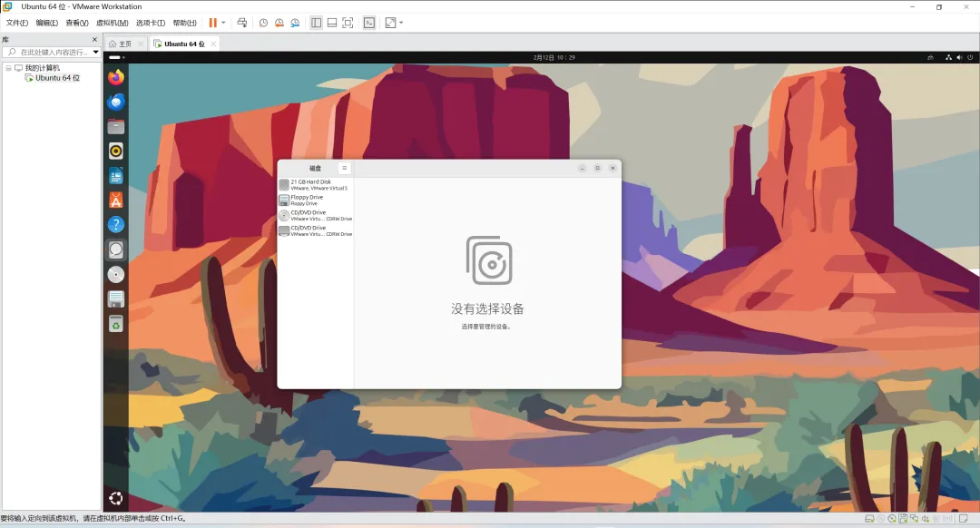Image resolution: width=980 pixels, height=528 pixels.
Task: Open the Help icon in dock
Action: [x=115, y=225]
